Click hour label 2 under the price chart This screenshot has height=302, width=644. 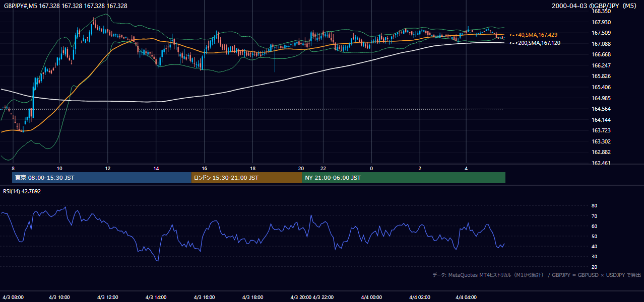click(420, 168)
